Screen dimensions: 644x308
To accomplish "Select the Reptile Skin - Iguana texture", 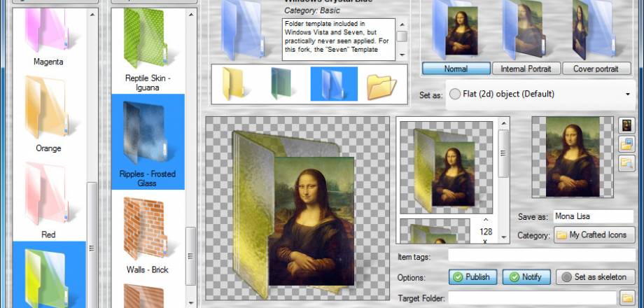I will tap(147, 38).
